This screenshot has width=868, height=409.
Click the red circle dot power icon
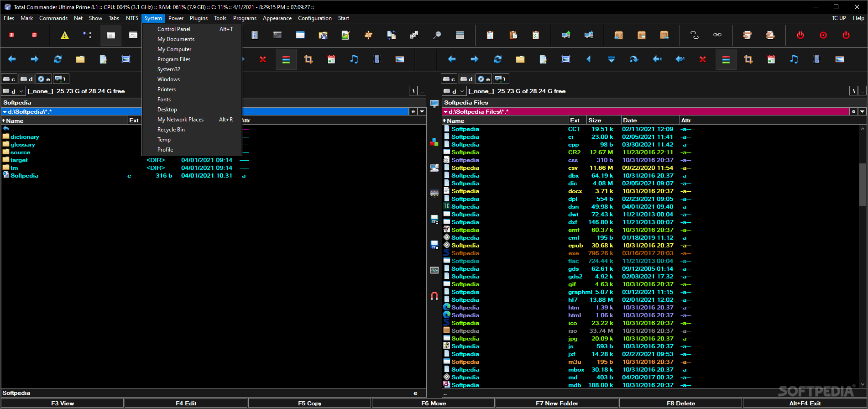[x=823, y=35]
